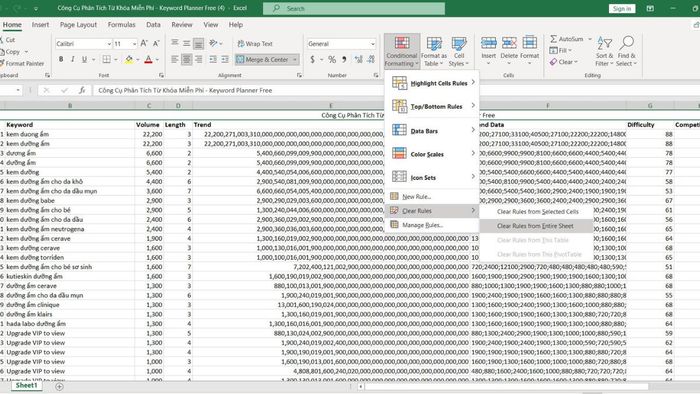Open Format as Table gallery
This screenshot has width=700, height=394.
[433, 51]
